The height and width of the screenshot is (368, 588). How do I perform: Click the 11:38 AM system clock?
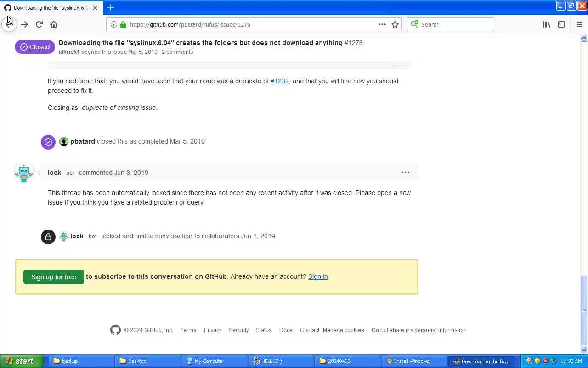tap(571, 362)
